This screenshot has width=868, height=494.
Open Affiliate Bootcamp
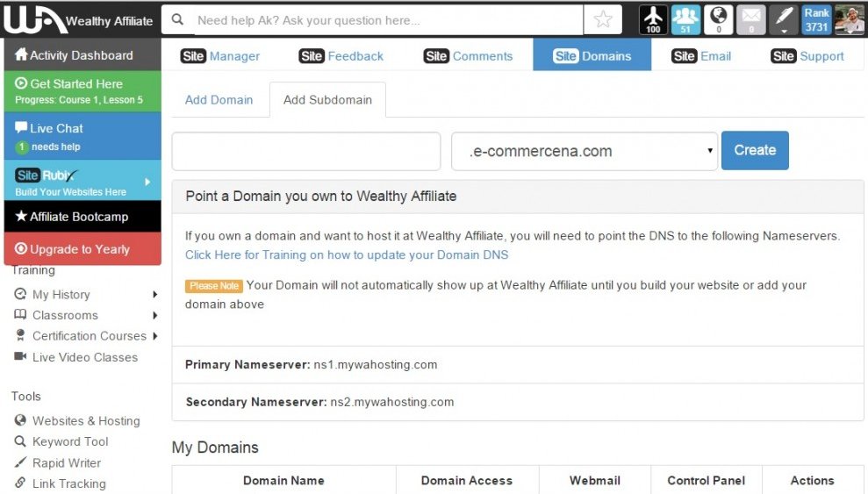(82, 217)
